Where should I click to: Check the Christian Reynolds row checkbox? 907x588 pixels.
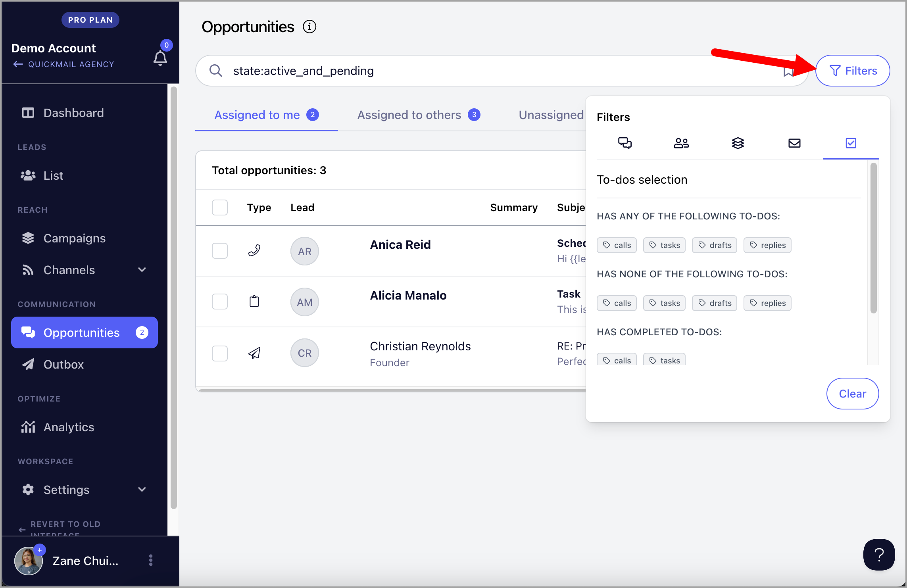click(x=220, y=353)
